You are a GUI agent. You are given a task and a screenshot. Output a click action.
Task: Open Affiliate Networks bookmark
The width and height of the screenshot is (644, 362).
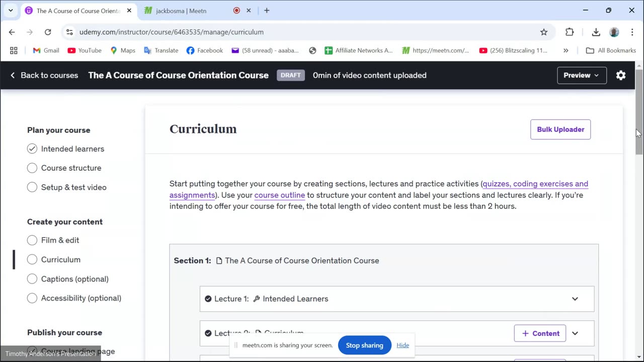click(359, 50)
